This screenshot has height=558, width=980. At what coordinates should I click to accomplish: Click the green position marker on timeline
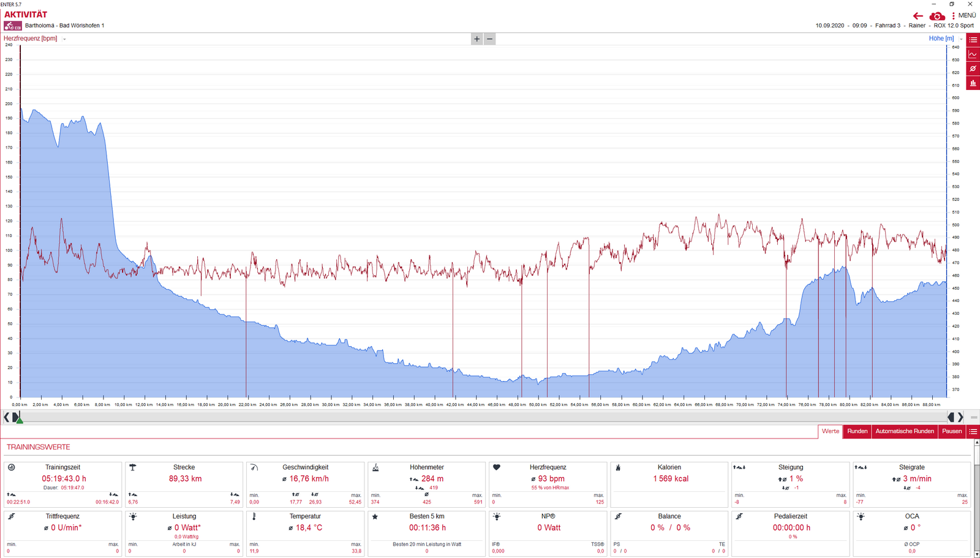coord(20,420)
